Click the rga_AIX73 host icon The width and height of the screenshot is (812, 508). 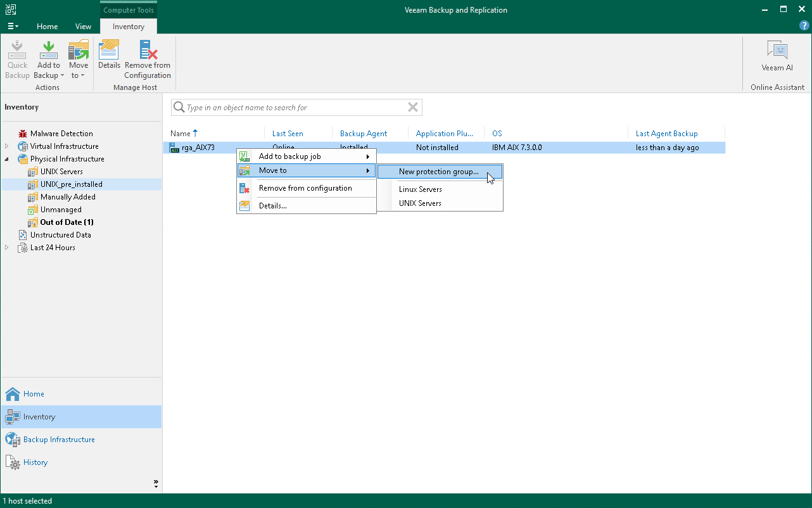click(174, 148)
